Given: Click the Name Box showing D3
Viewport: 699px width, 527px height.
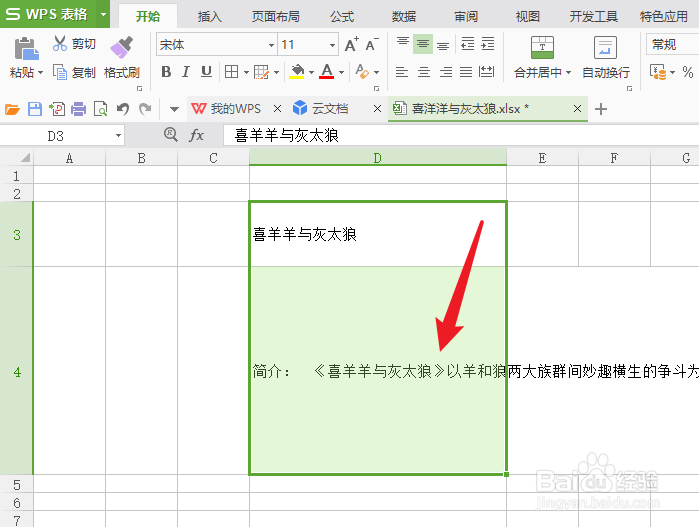Looking at the screenshot, I should (62, 136).
